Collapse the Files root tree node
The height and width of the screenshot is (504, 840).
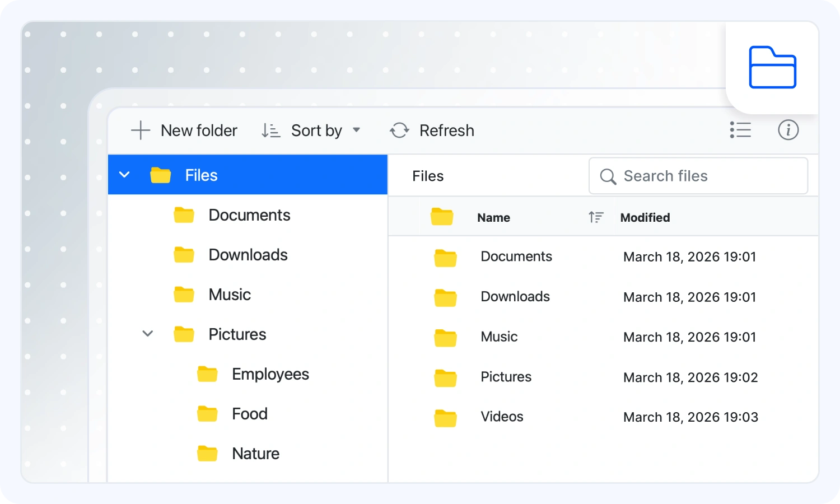tap(124, 175)
